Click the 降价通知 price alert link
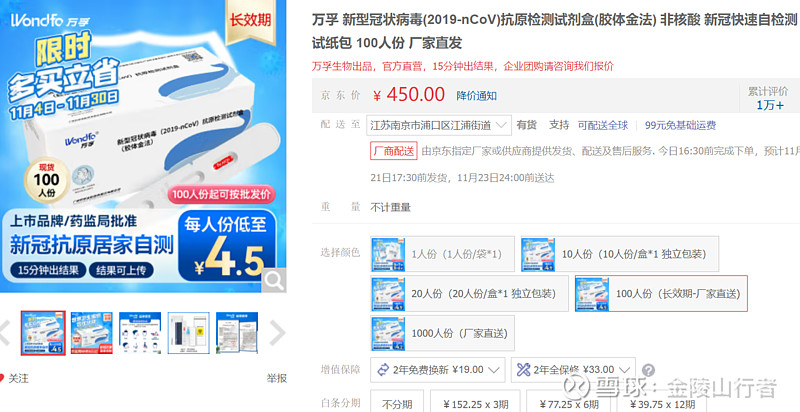 (477, 96)
